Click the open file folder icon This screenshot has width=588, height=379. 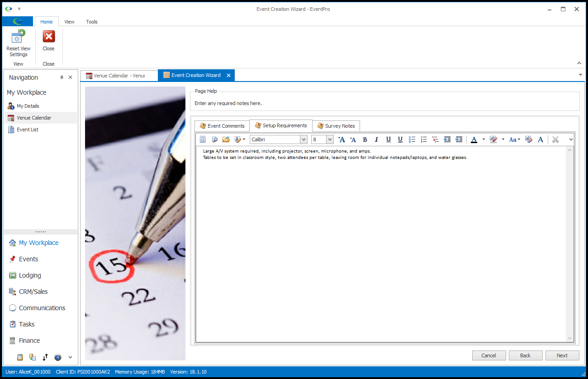point(226,139)
